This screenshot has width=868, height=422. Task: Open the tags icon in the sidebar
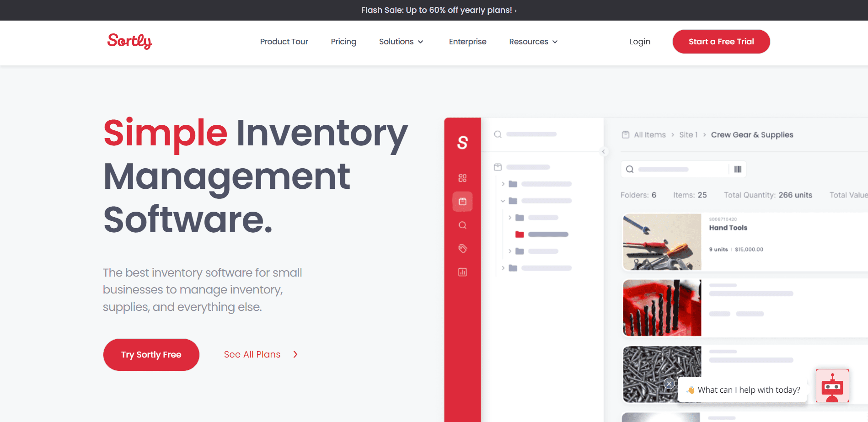[462, 248]
